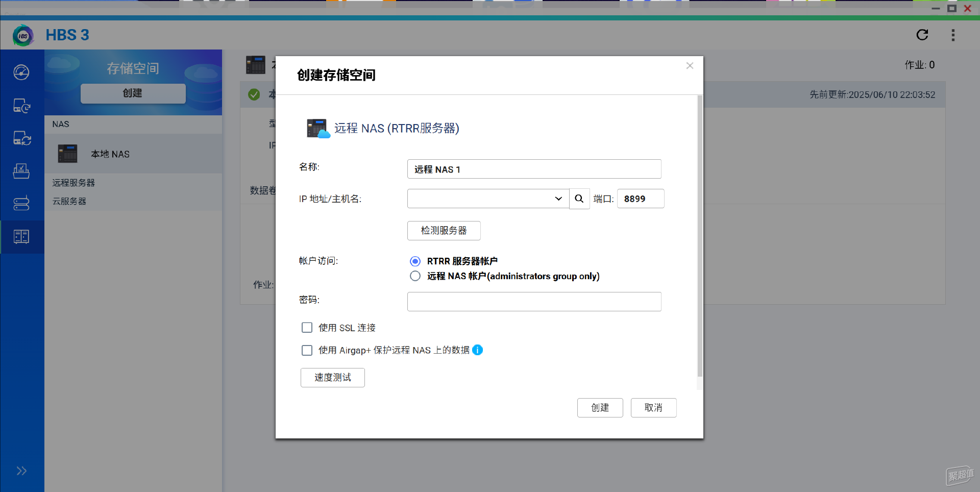Click the dialog vertical scrollbar
980x492 pixels.
pyautogui.click(x=700, y=236)
